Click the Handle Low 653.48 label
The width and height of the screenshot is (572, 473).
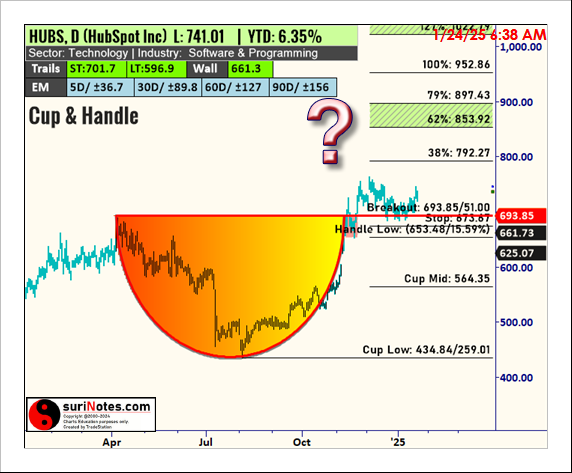(412, 229)
